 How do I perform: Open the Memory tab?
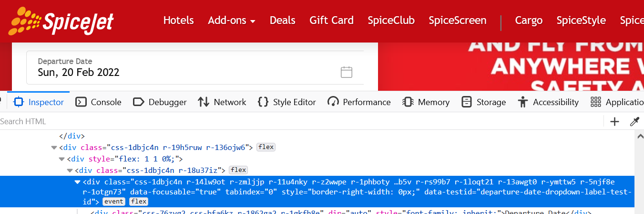pos(426,102)
